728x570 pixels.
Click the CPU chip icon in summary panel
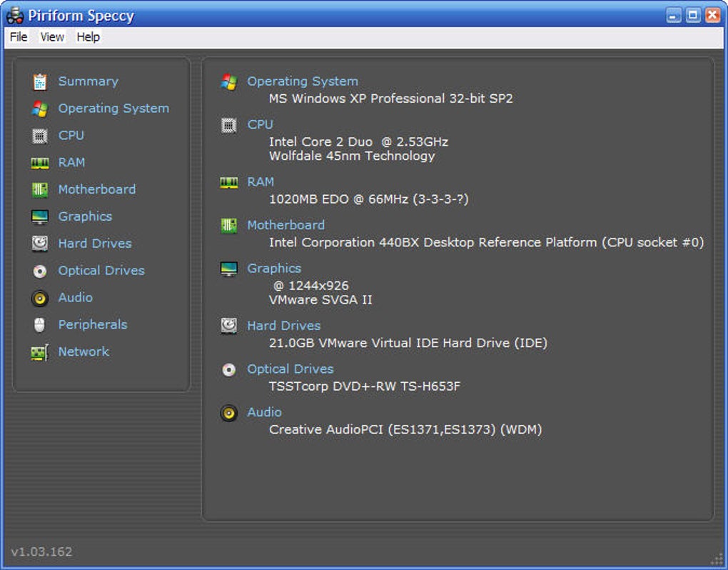click(229, 126)
